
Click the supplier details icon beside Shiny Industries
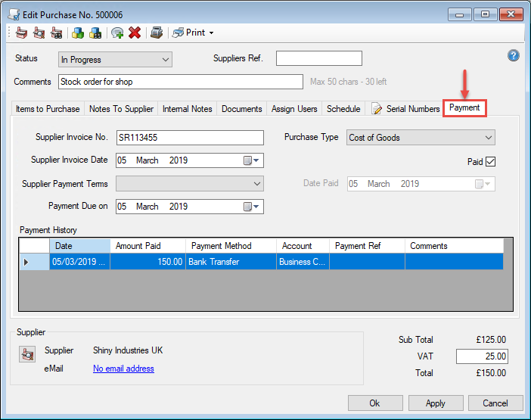[28, 353]
